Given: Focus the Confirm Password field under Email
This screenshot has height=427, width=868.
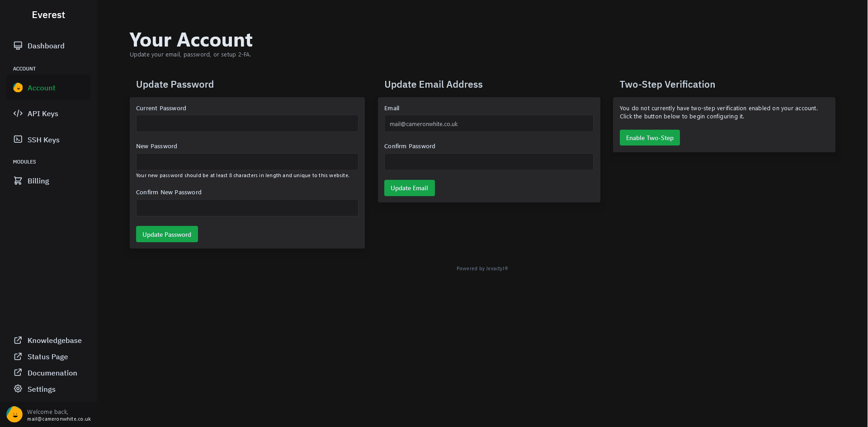Looking at the screenshot, I should [489, 162].
